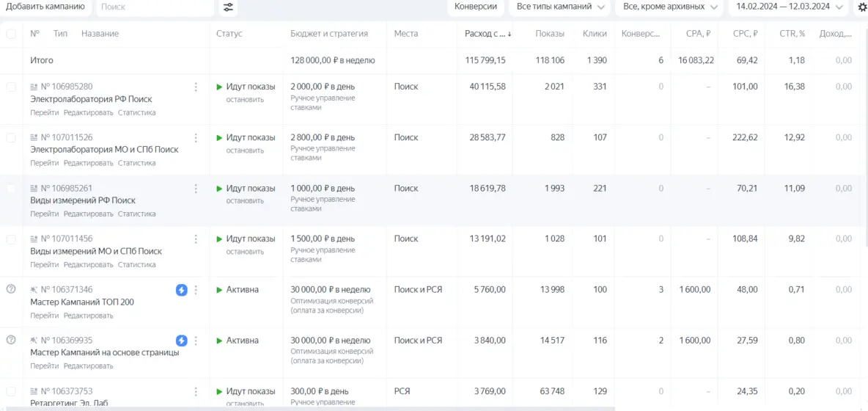Screen dimensions: 868x411
Task: Click Перейти under Мастер Кампаний ТОП 200
Action: (45, 316)
